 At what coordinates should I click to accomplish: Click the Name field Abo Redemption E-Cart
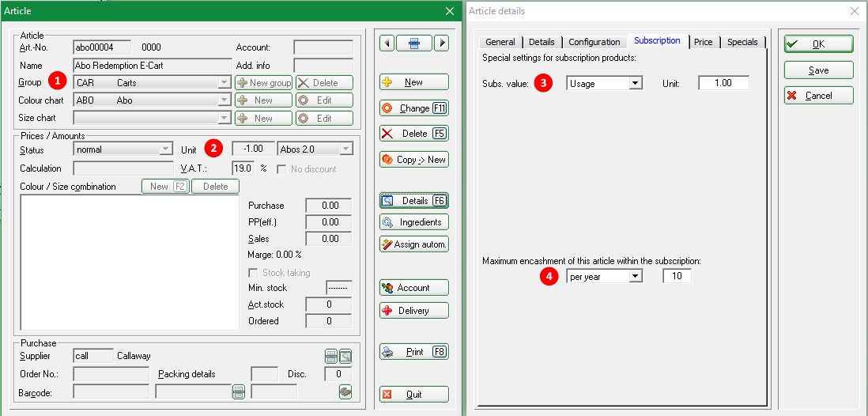(x=153, y=66)
